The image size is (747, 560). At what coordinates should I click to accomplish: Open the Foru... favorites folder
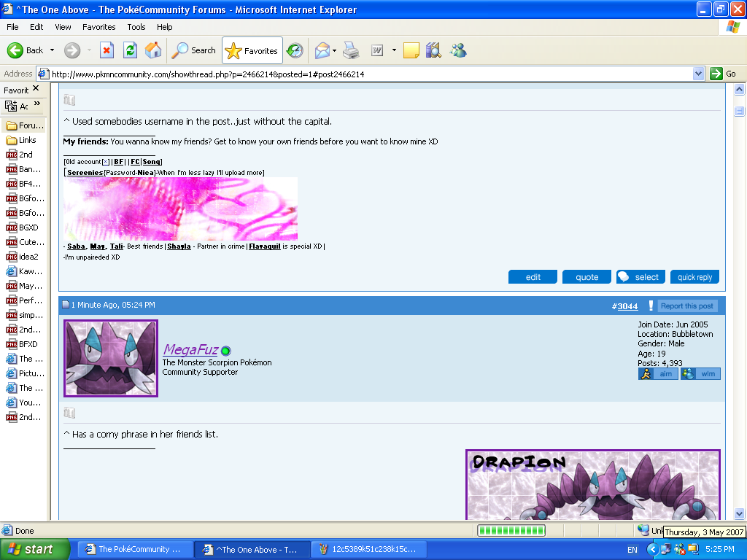point(25,125)
